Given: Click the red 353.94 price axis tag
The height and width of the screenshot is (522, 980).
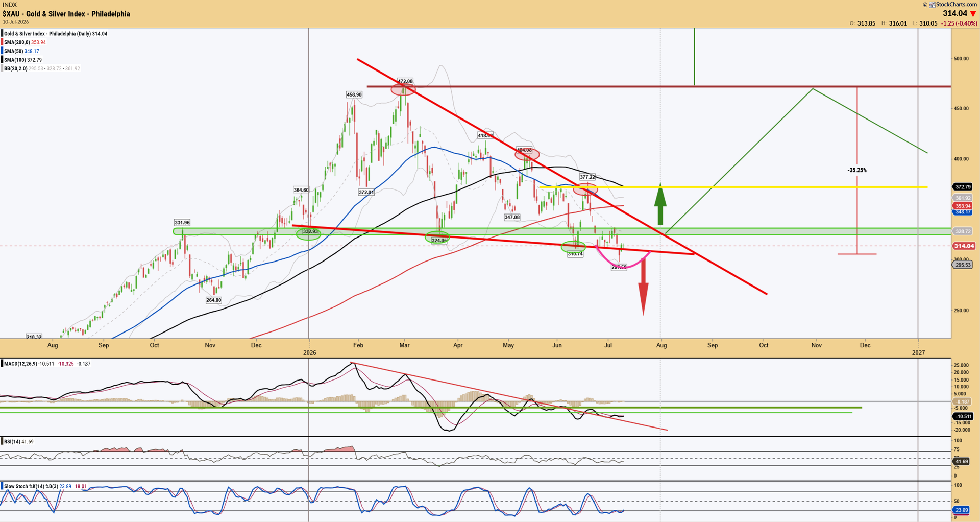Looking at the screenshot, I should pos(963,206).
